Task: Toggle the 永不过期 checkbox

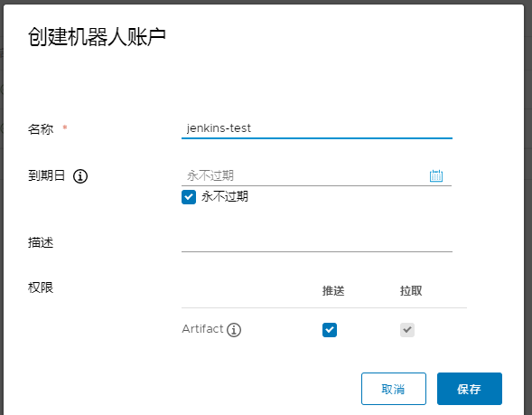Action: pos(189,197)
